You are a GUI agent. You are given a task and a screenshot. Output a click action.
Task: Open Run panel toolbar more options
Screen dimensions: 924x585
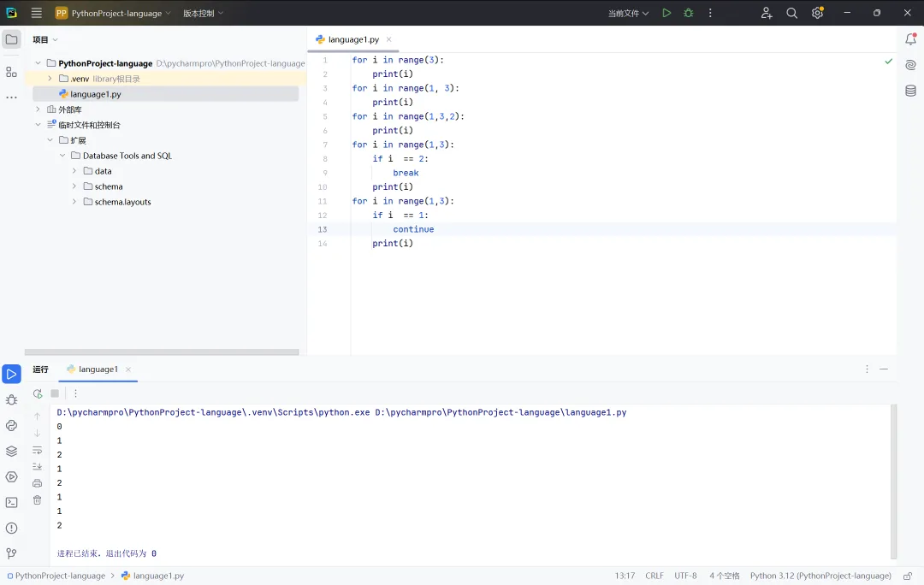pos(75,393)
